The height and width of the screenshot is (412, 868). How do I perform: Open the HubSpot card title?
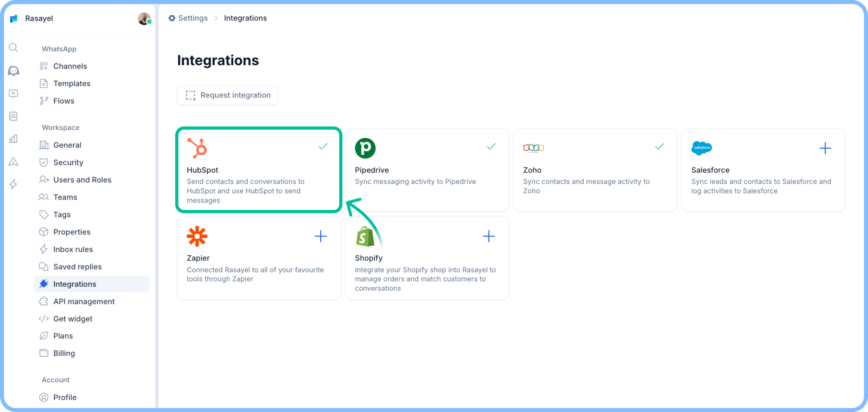202,170
